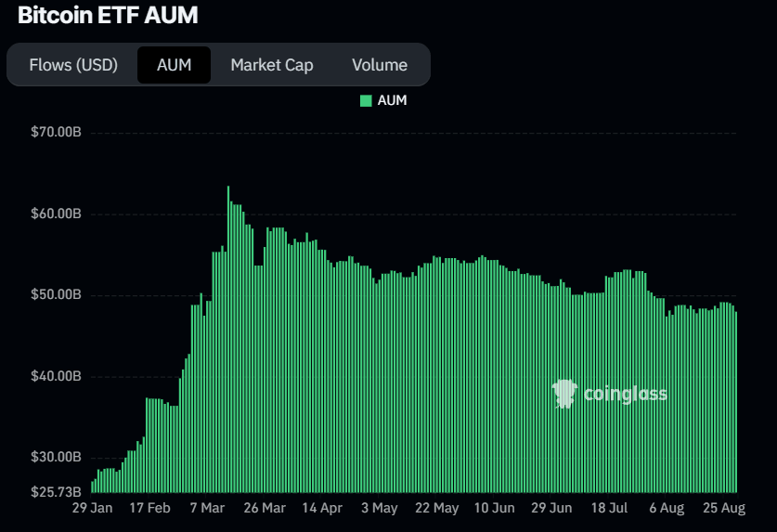Show the Volume tab

tap(380, 65)
